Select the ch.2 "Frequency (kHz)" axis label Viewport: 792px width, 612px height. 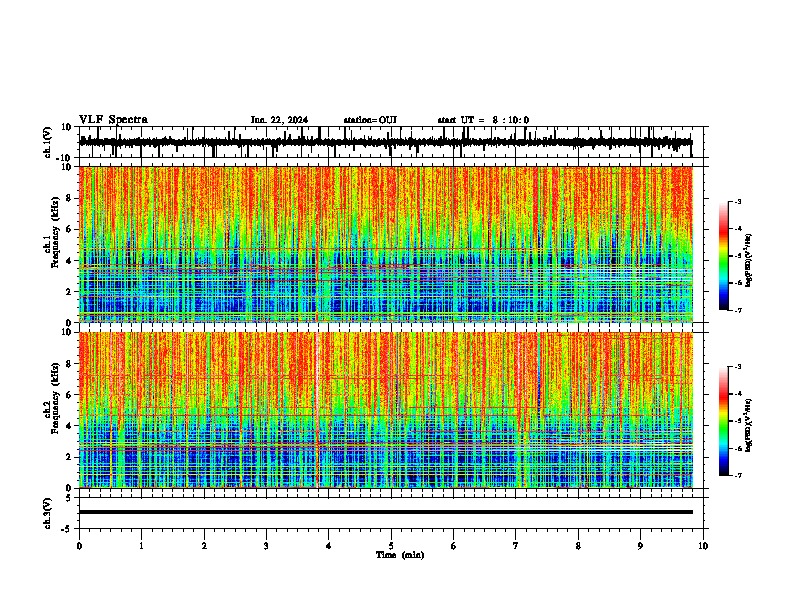pos(56,398)
